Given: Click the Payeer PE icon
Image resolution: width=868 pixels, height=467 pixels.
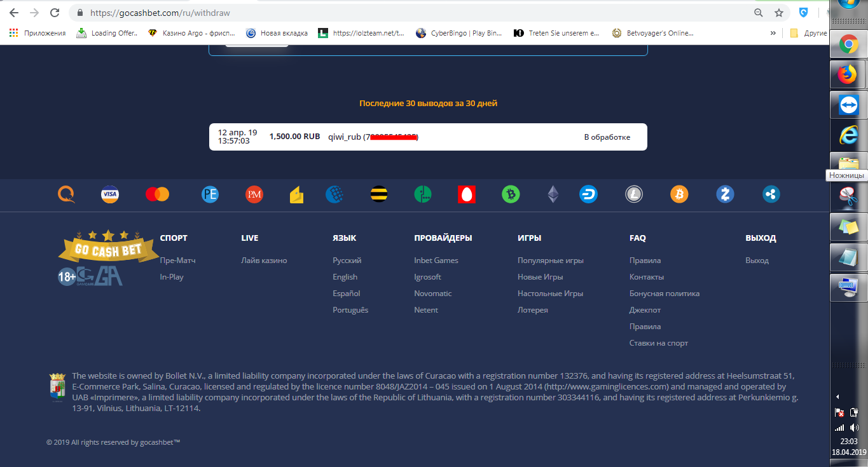Looking at the screenshot, I should (210, 194).
